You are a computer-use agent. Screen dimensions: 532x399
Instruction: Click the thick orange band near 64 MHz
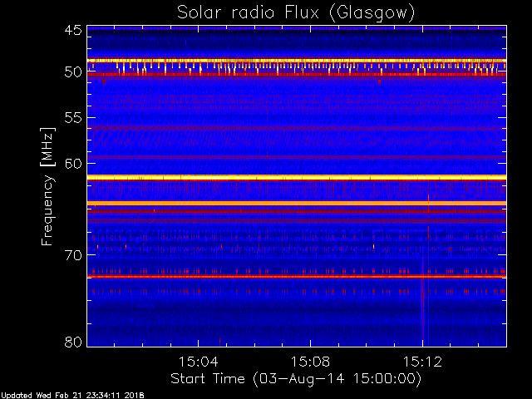[x=297, y=203]
